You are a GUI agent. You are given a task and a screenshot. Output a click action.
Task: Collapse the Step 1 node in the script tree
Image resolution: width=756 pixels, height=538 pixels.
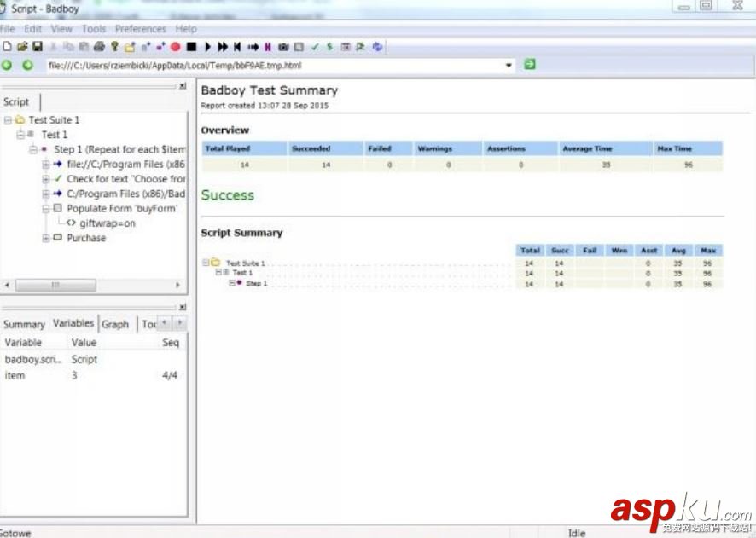click(33, 149)
